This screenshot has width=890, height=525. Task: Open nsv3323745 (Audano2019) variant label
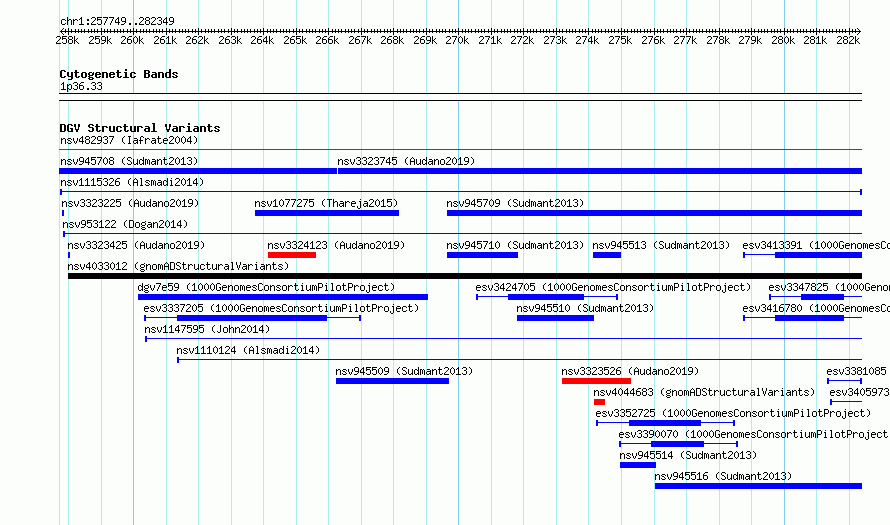(406, 161)
